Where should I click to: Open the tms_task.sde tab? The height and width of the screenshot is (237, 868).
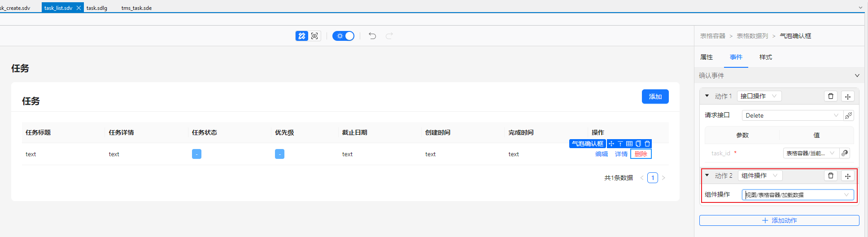click(x=136, y=8)
